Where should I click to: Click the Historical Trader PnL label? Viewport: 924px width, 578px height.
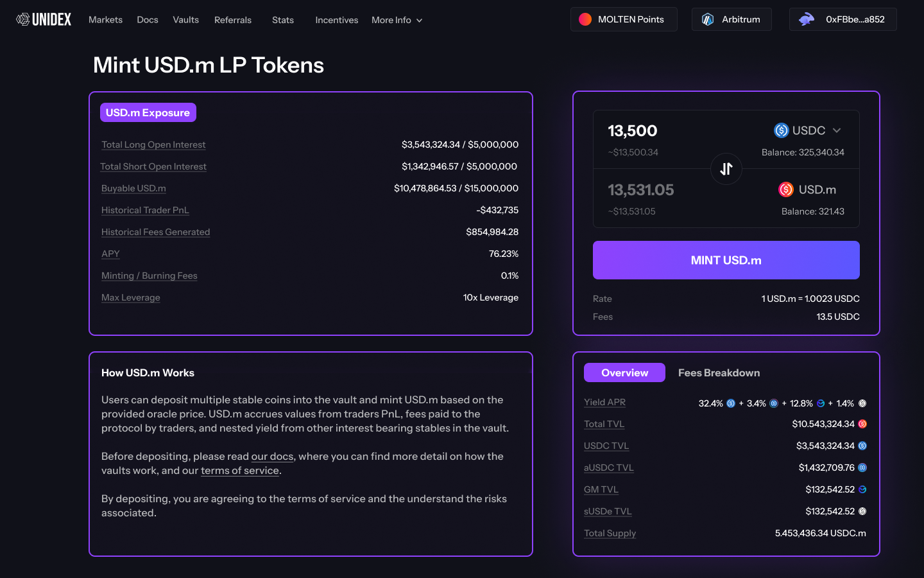145,210
